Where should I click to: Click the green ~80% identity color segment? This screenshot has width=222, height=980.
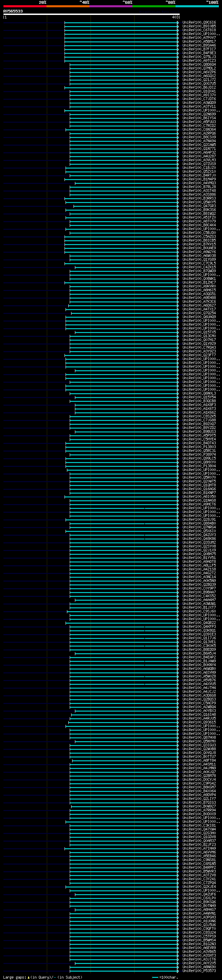(x=154, y=6)
